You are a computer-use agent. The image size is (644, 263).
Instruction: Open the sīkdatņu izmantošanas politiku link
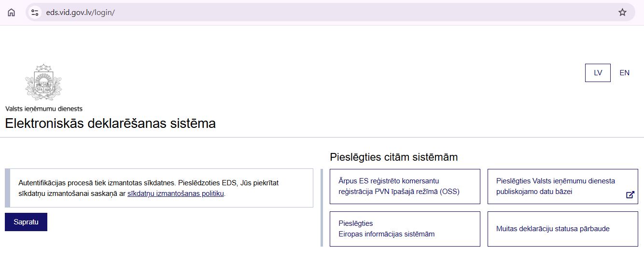[176, 194]
